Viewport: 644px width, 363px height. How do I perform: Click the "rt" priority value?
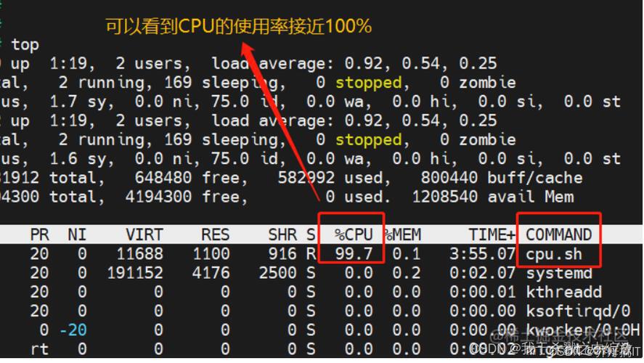pos(40,349)
